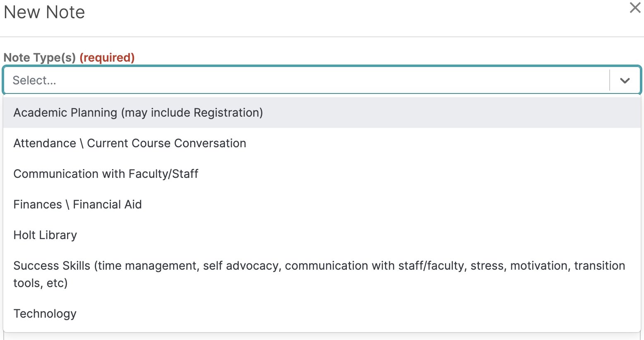644x340 pixels.
Task: Select Attendance \ Current Course Conversation option
Action: click(322, 143)
